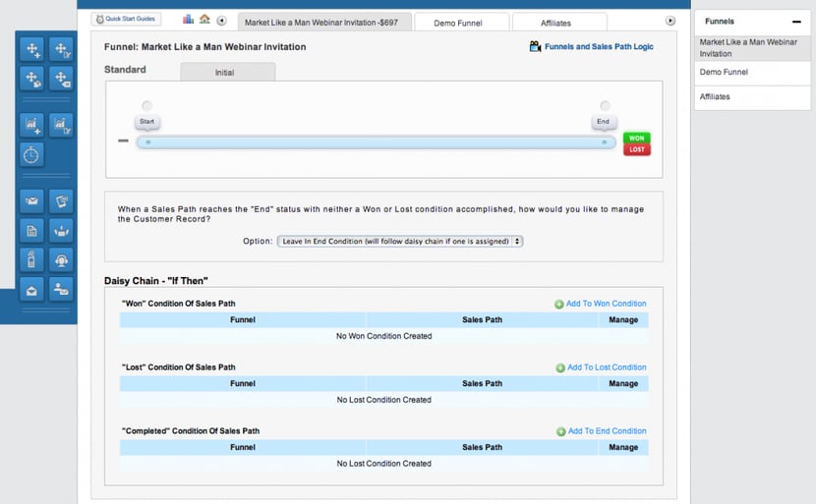Click 'No Won Condition Created' text

click(384, 337)
